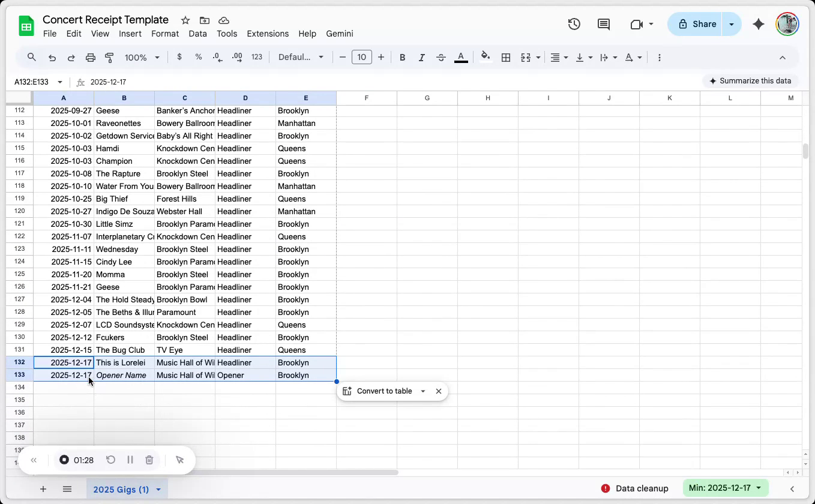Decrease decimal places
The width and height of the screenshot is (815, 504).
pos(218,57)
